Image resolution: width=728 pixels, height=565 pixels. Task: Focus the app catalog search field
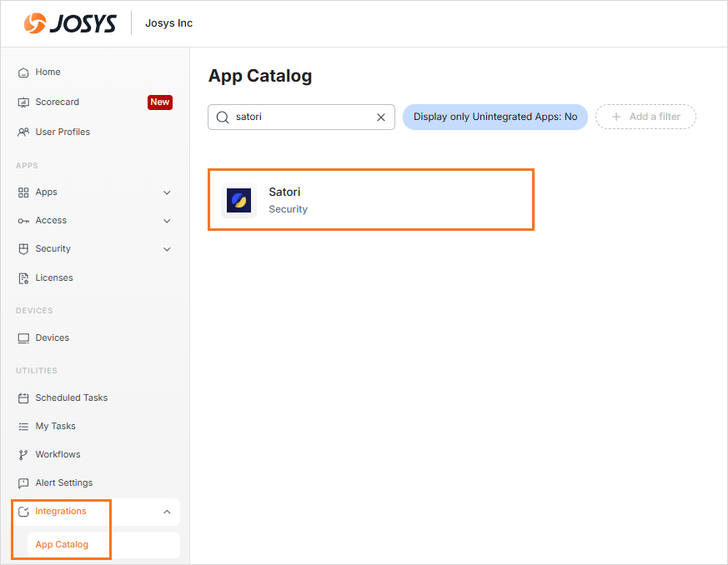click(300, 117)
